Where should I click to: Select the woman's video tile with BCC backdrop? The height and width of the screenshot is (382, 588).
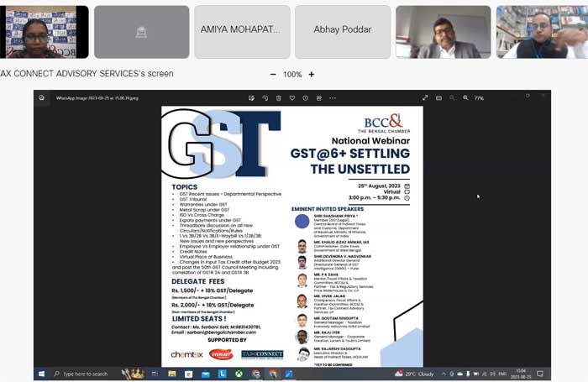click(x=44, y=32)
